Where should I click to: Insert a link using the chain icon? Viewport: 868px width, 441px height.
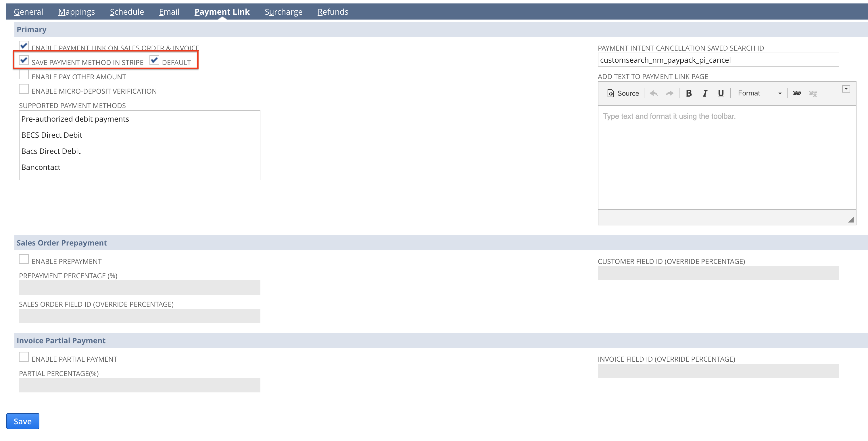point(796,93)
